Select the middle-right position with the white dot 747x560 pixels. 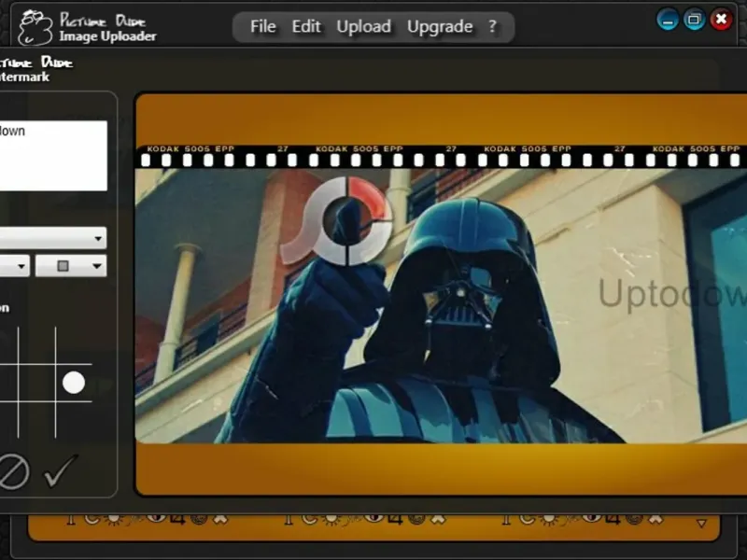coord(74,383)
